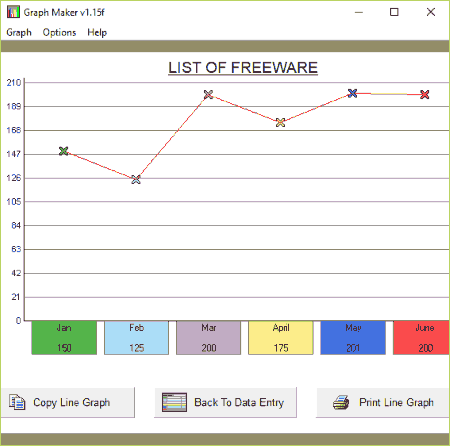Select the light blue Feb 125 legend box
Screen dimensions: 450x446
coord(136,338)
